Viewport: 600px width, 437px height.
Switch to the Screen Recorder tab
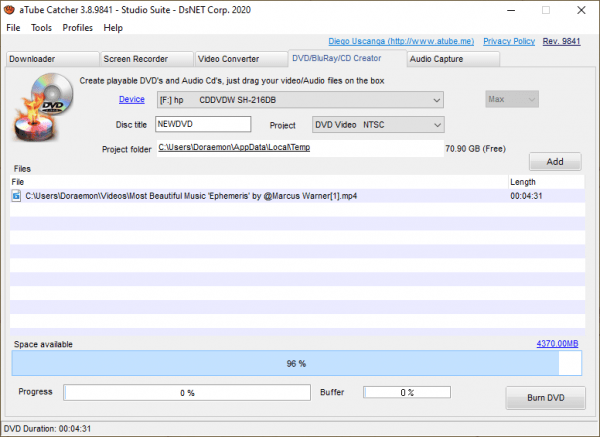(x=147, y=59)
